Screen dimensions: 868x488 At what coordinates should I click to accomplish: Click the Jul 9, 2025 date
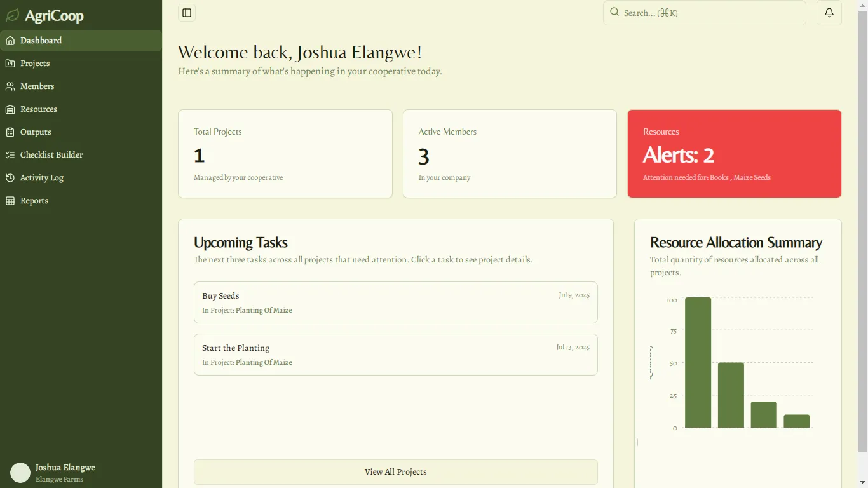tap(574, 295)
